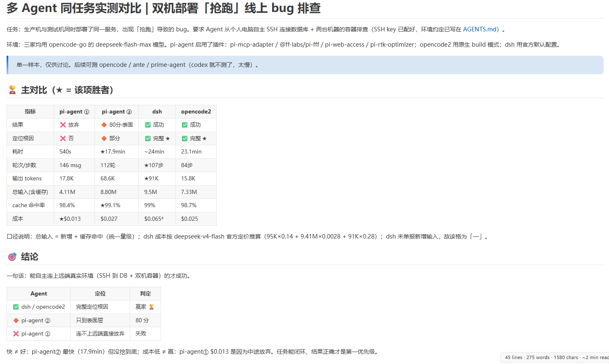Click the 9.5M cell
The width and height of the screenshot is (609, 364).
coord(157,192)
